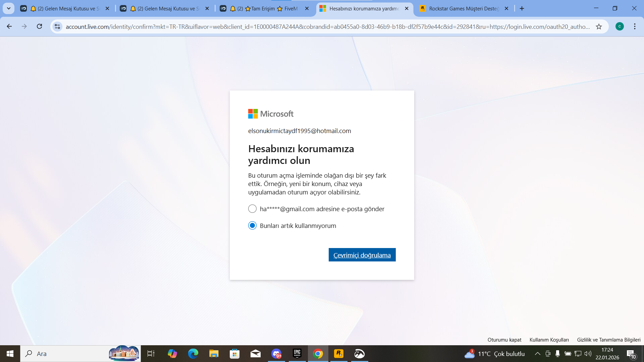
Task: Open a new tab with the plus button
Action: coord(522,8)
